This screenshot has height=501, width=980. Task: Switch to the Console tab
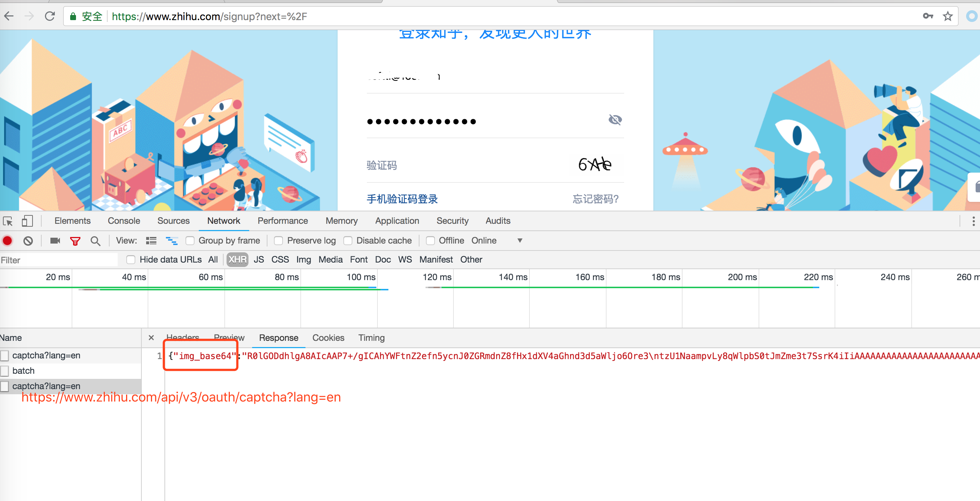tap(124, 221)
